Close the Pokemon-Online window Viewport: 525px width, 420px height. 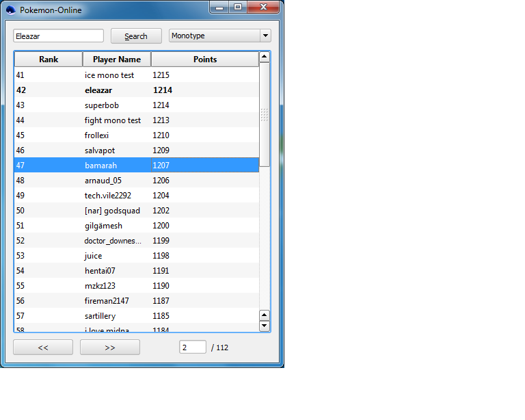(263, 8)
